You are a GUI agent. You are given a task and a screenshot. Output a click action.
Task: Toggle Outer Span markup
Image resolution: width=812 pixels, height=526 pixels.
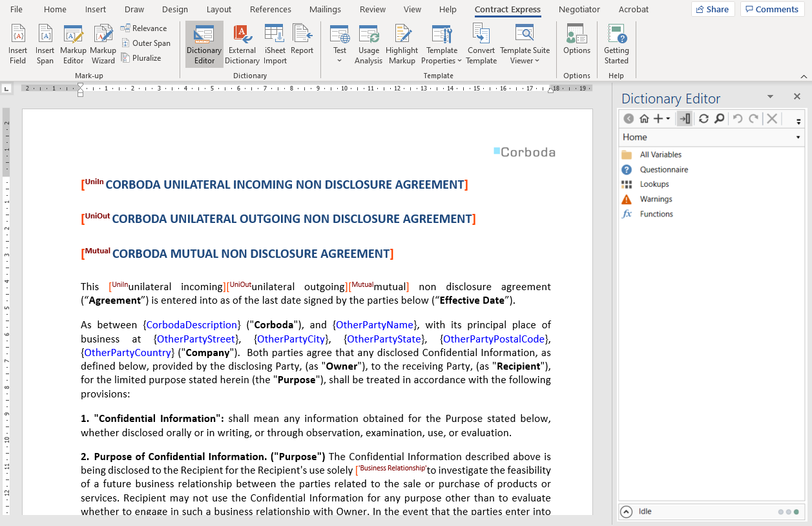(x=147, y=43)
